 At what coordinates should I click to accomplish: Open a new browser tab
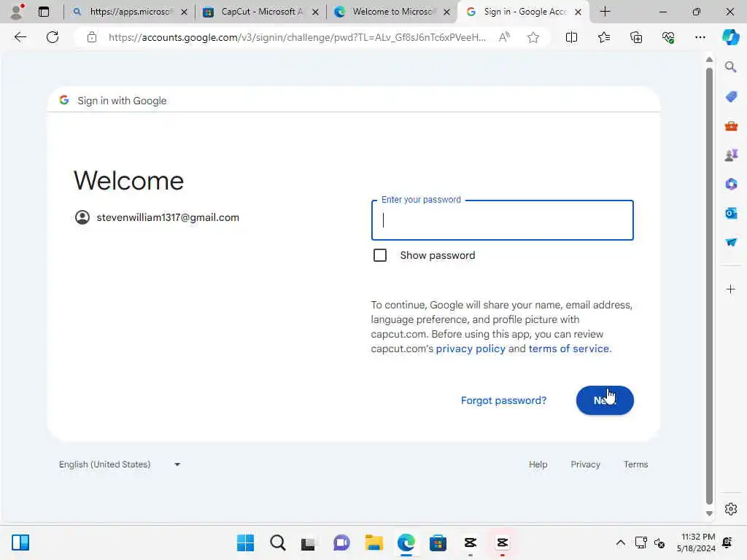(x=605, y=12)
